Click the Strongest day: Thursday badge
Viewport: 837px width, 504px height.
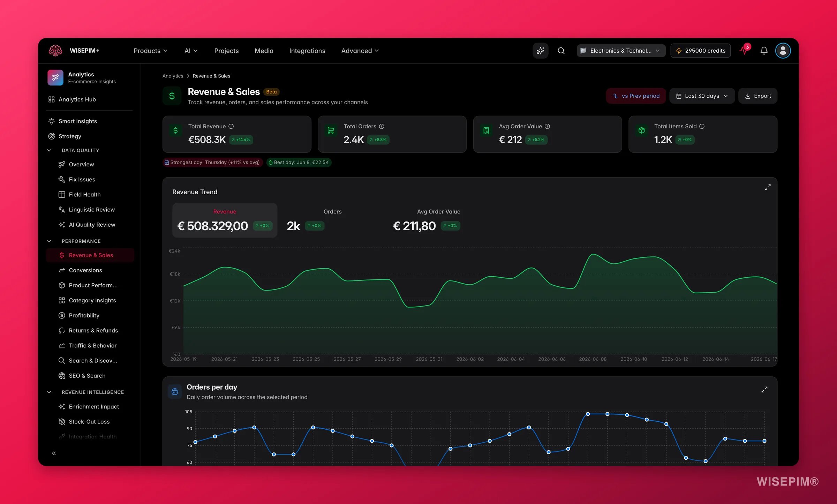pos(212,162)
